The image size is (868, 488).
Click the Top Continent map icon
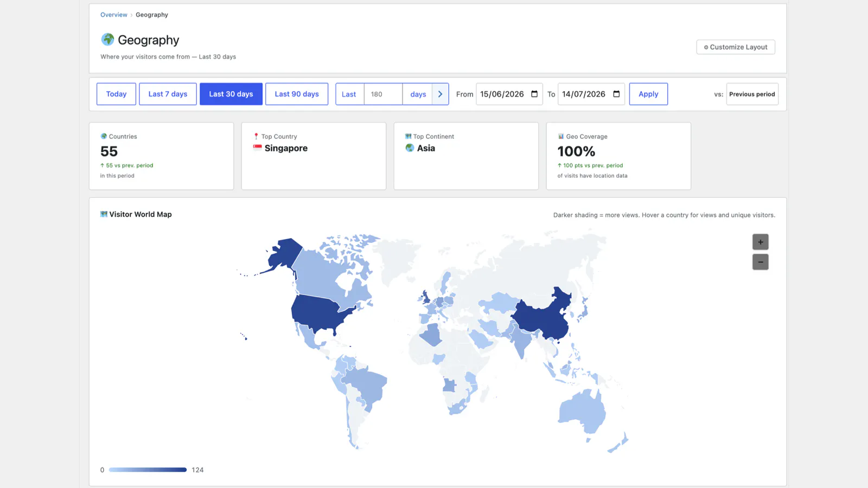[408, 136]
